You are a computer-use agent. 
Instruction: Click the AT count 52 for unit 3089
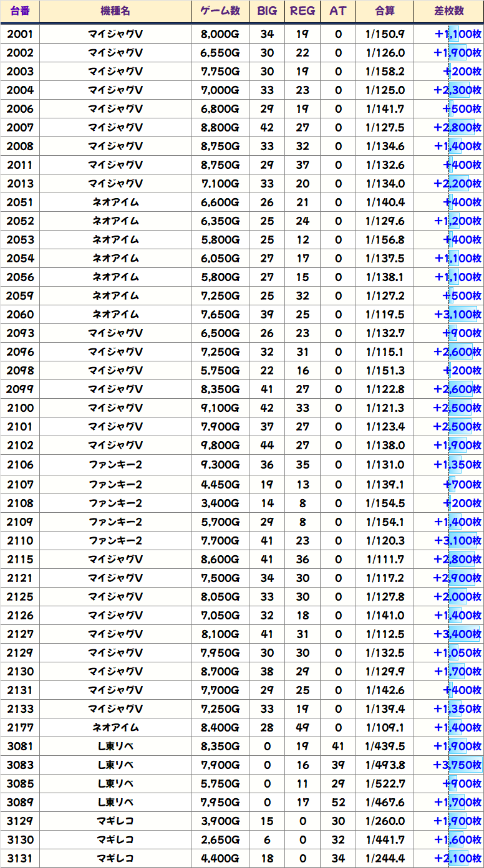(x=338, y=802)
